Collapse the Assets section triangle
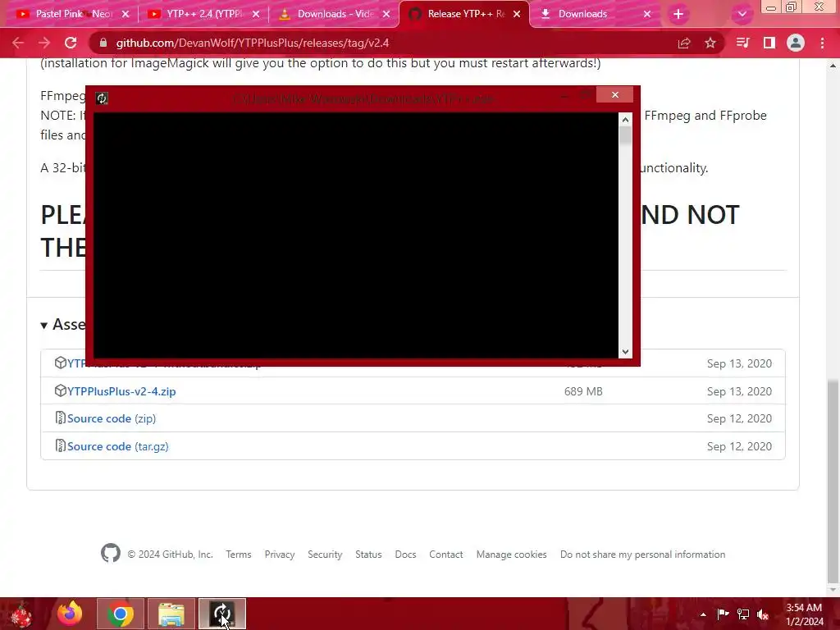The image size is (840, 630). point(44,325)
